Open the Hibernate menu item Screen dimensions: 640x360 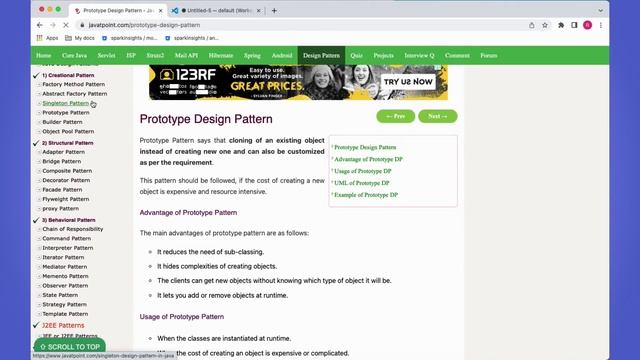tap(221, 56)
